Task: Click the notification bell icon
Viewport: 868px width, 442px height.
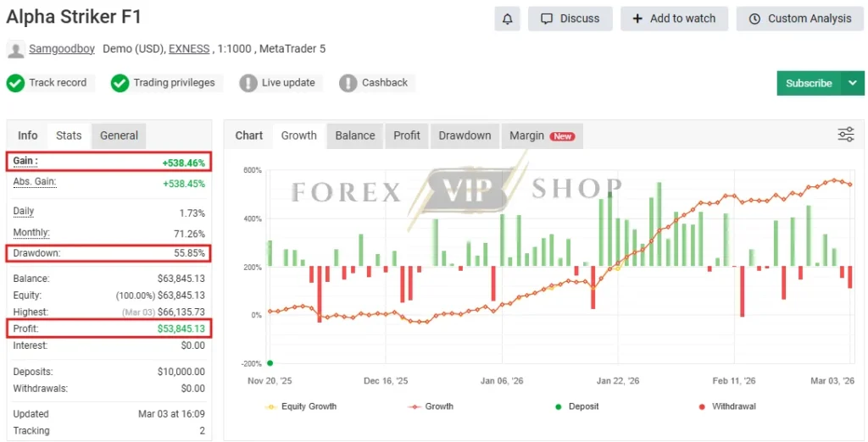Action: pyautogui.click(x=507, y=19)
